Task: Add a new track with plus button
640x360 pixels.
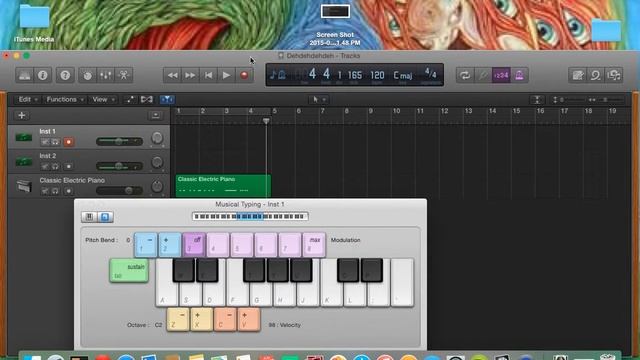Action: click(22, 116)
